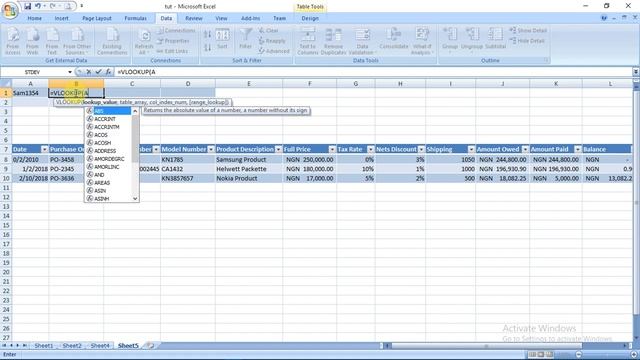Click From Text data icon
The image size is (640, 360).
pos(52,41)
